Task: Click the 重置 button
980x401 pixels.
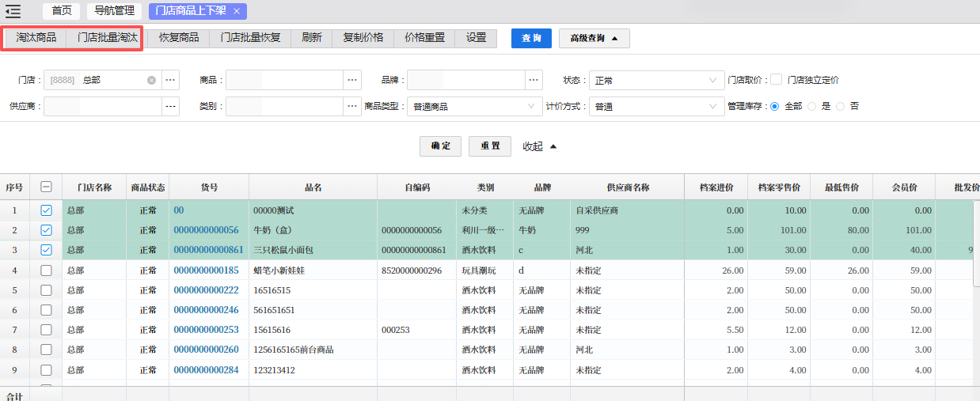Action: (489, 146)
